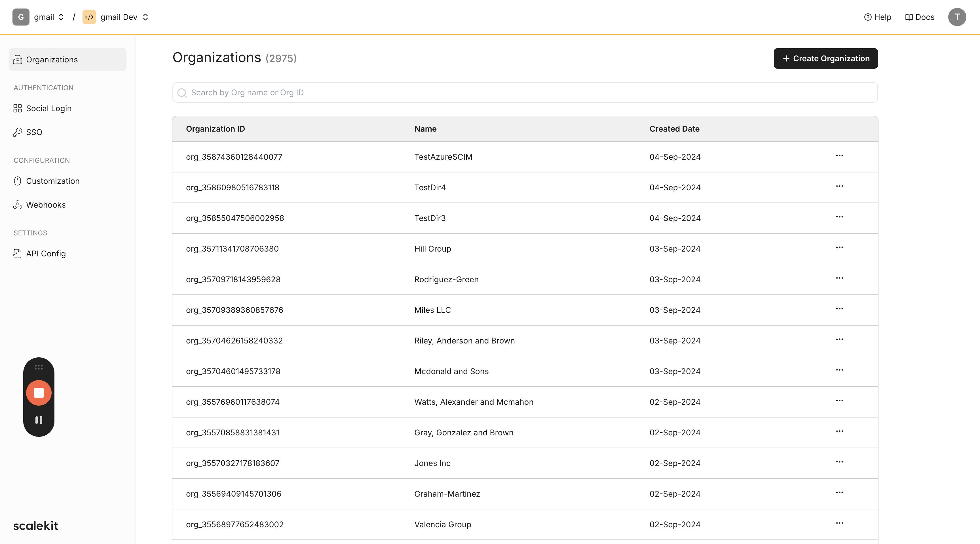Screen dimensions: 980x544
Task: Select Organizations in the sidebar
Action: coord(68,59)
